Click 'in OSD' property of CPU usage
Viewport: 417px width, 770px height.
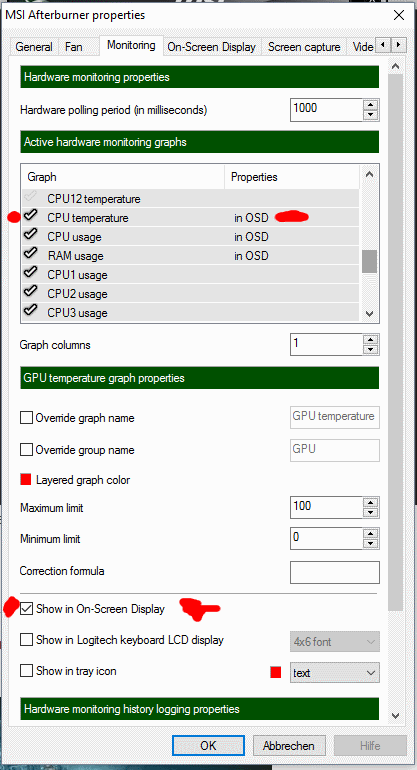click(x=251, y=237)
